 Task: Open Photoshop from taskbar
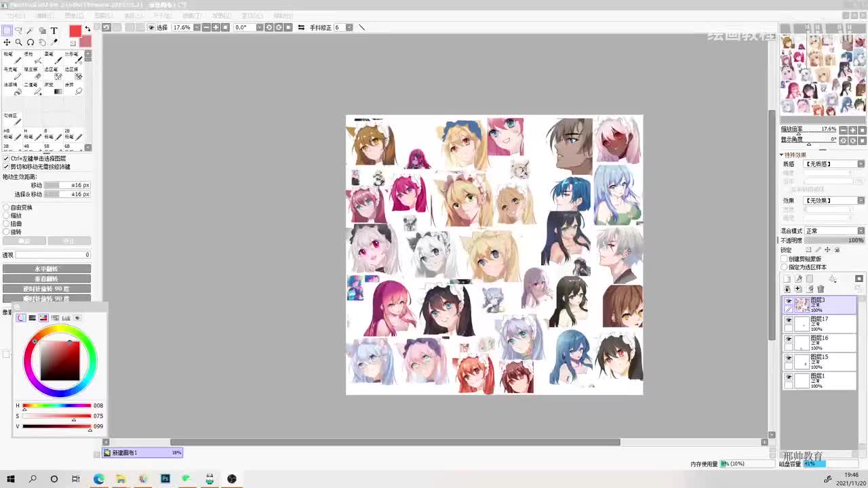(x=165, y=479)
